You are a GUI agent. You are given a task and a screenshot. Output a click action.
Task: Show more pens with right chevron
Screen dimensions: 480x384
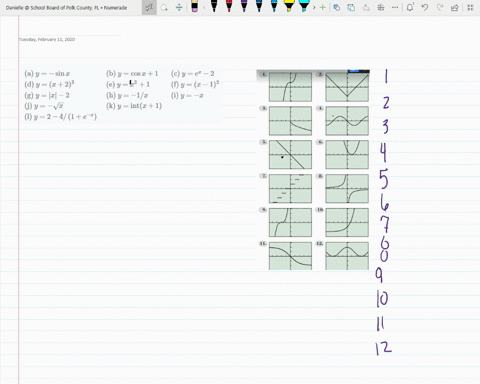(x=314, y=7)
